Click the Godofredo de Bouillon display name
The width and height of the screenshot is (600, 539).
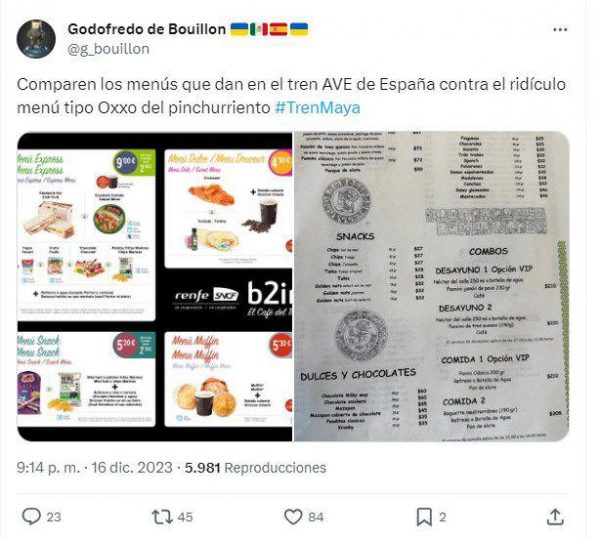(x=147, y=29)
